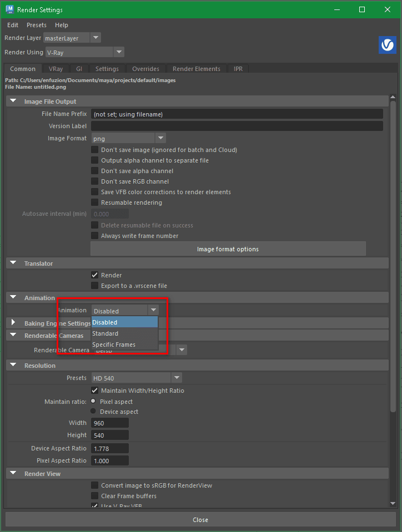Screen dimensions: 402x532
Task: Click the scrollbar up arrow
Action: click(x=393, y=98)
